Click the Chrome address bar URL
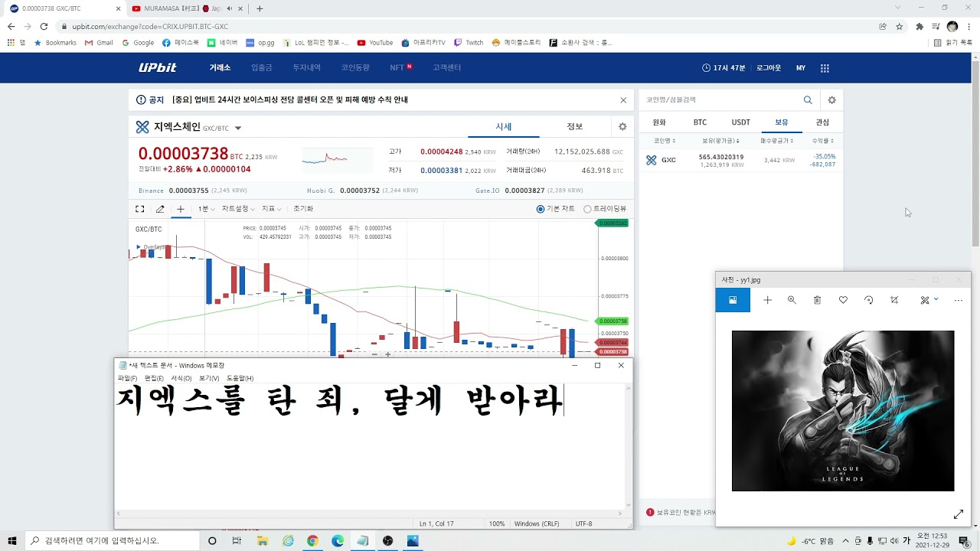Image resolution: width=980 pixels, height=551 pixels. (x=150, y=27)
